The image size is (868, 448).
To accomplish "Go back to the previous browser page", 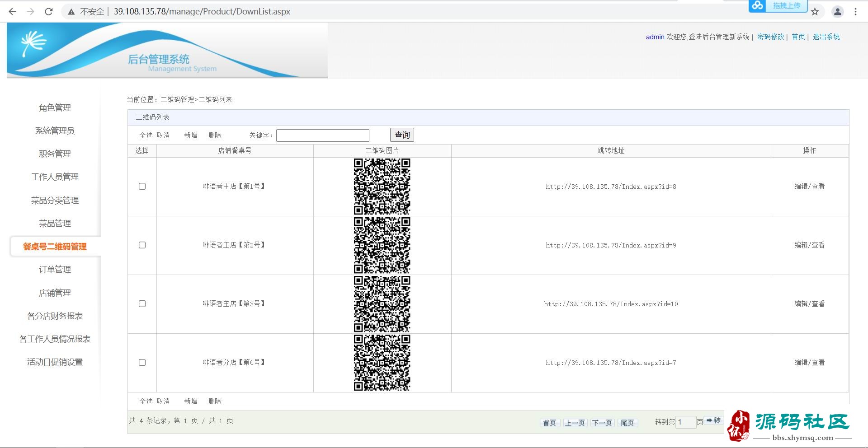I will [x=13, y=12].
